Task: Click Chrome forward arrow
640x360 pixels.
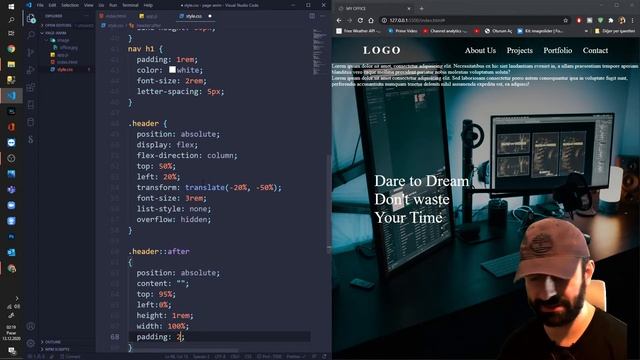Action: (349, 20)
